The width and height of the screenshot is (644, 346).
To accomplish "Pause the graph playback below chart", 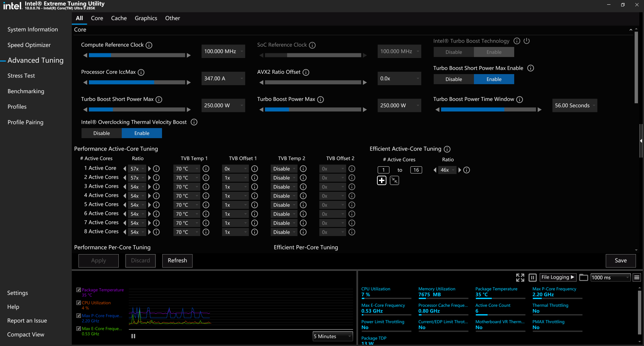I will click(x=133, y=336).
